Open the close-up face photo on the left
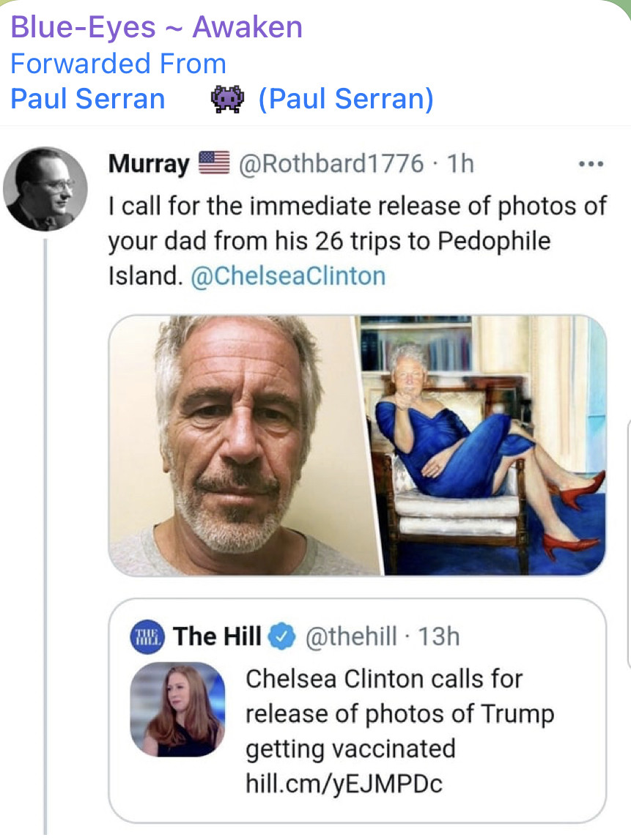The image size is (631, 840). (235, 445)
